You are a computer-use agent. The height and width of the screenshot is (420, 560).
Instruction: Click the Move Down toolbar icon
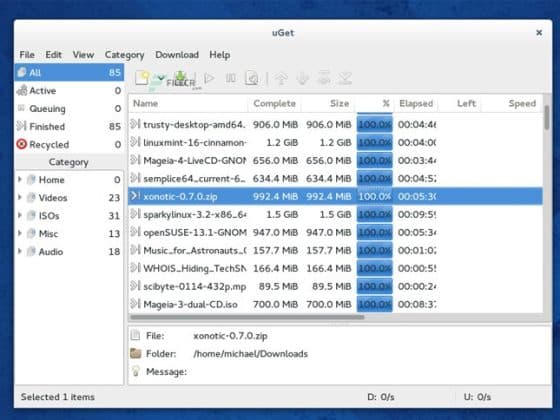(302, 78)
